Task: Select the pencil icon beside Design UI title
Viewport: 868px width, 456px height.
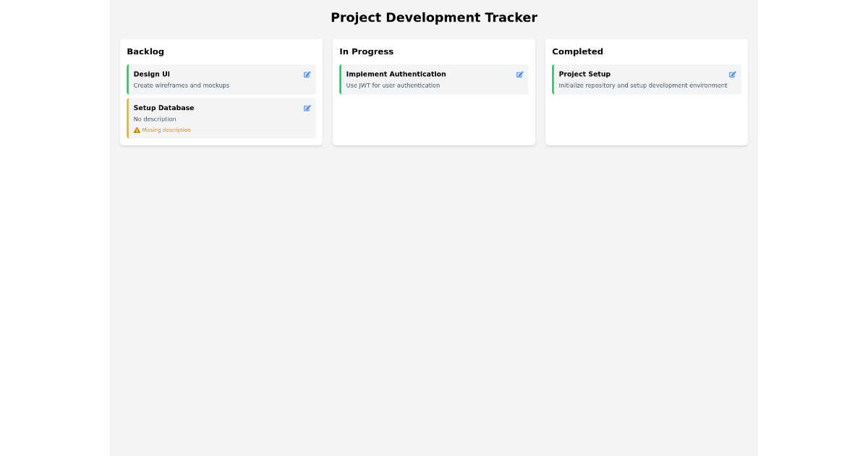Action: [307, 75]
